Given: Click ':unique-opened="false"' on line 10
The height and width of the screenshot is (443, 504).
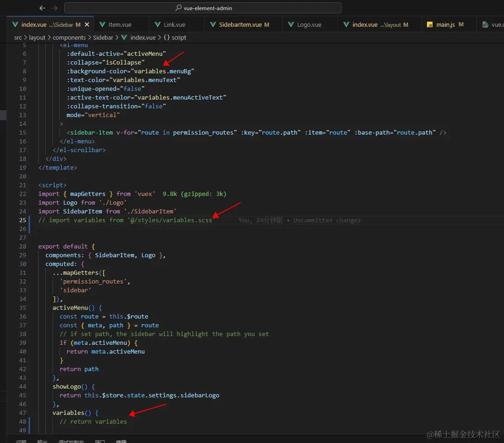Looking at the screenshot, I should pyautogui.click(x=106, y=89).
